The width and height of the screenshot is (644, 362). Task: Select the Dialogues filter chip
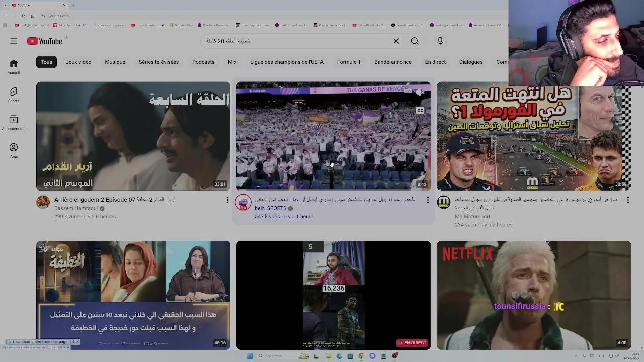[471, 62]
